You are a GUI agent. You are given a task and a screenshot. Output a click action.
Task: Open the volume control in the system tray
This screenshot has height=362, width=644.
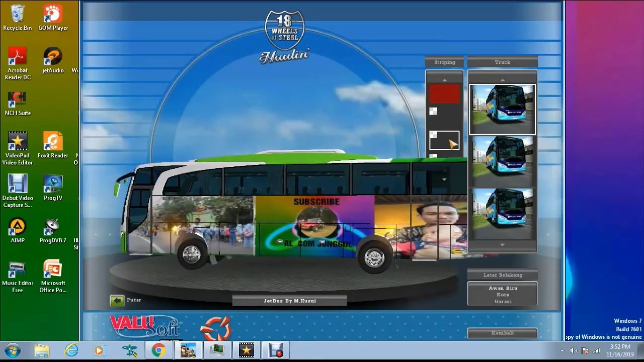(x=574, y=350)
